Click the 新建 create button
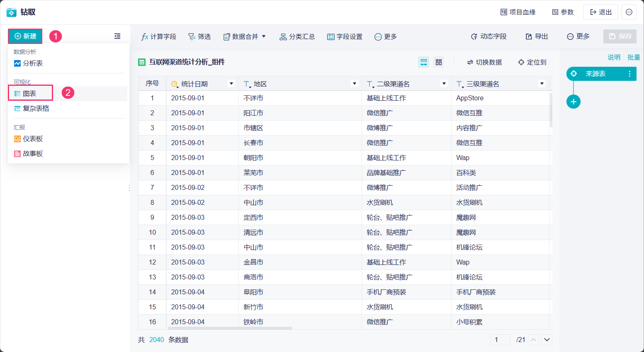Image resolution: width=644 pixels, height=352 pixels. pyautogui.click(x=25, y=36)
